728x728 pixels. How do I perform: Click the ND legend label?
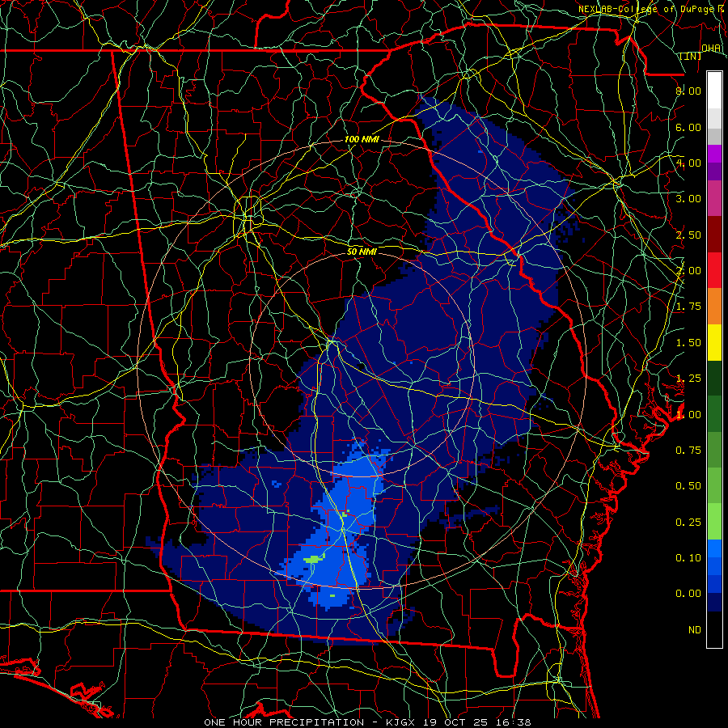pos(695,630)
